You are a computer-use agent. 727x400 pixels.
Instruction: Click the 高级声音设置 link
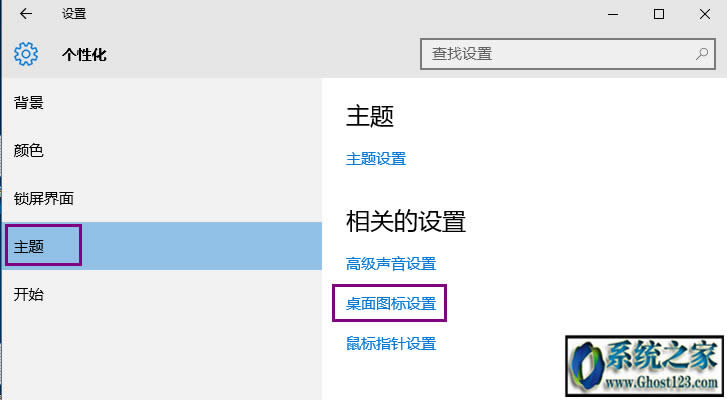[391, 264]
